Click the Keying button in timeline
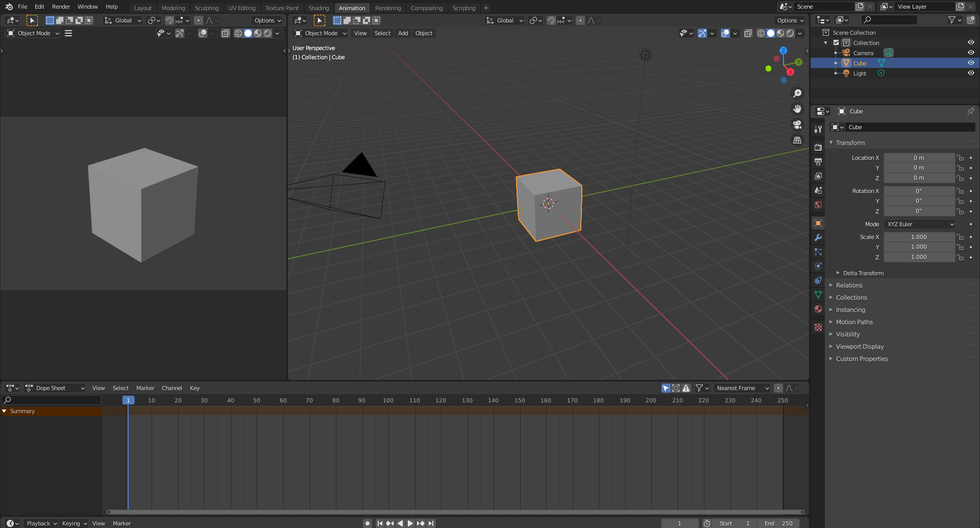This screenshot has height=528, width=980. (74, 523)
